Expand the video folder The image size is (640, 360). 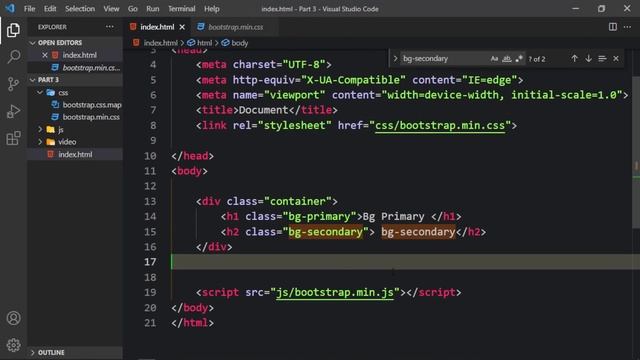40,142
